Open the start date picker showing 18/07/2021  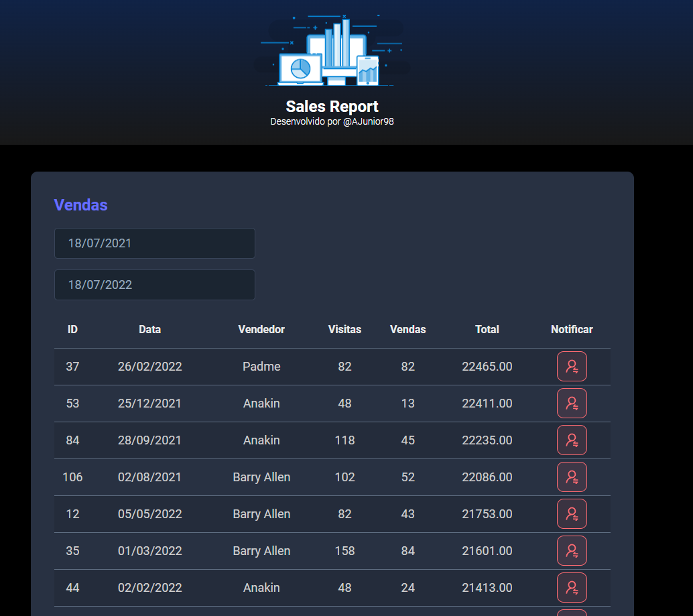[x=154, y=243]
